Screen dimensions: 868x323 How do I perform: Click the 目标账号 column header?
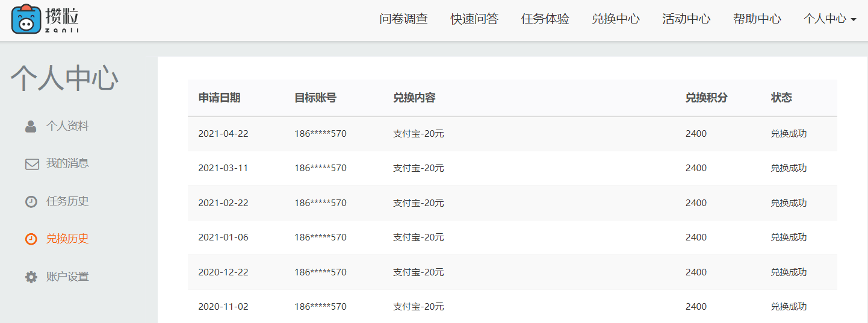(x=315, y=98)
